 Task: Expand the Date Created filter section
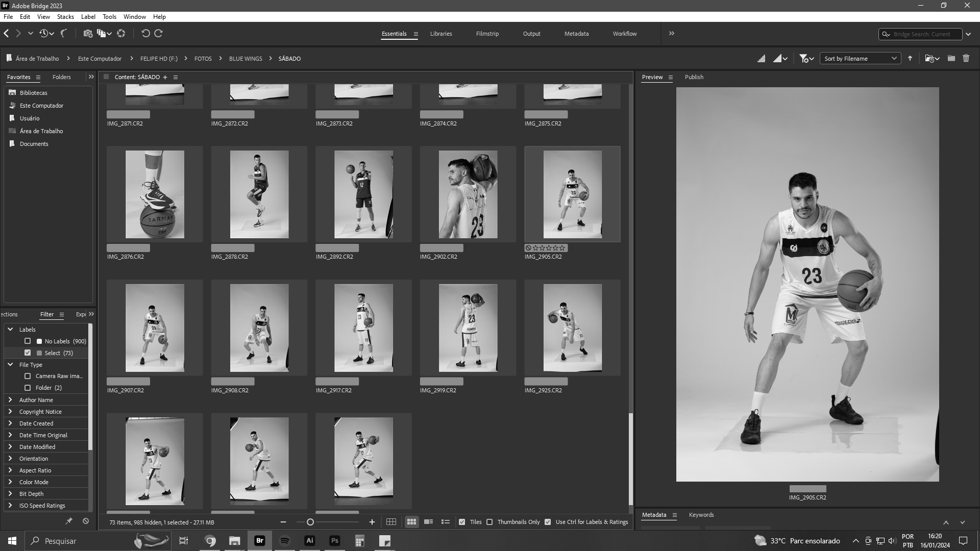[10, 423]
